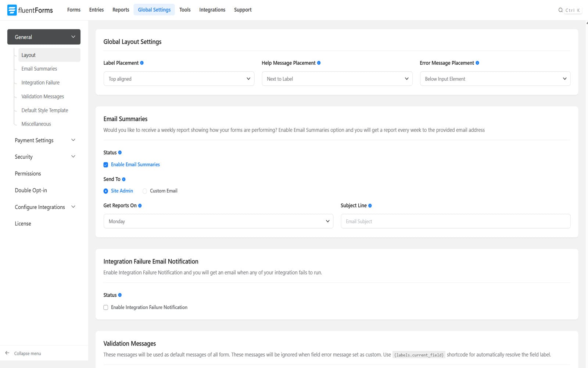Collapse the General sidebar section
Viewport: 588px width, 368px height.
(44, 37)
